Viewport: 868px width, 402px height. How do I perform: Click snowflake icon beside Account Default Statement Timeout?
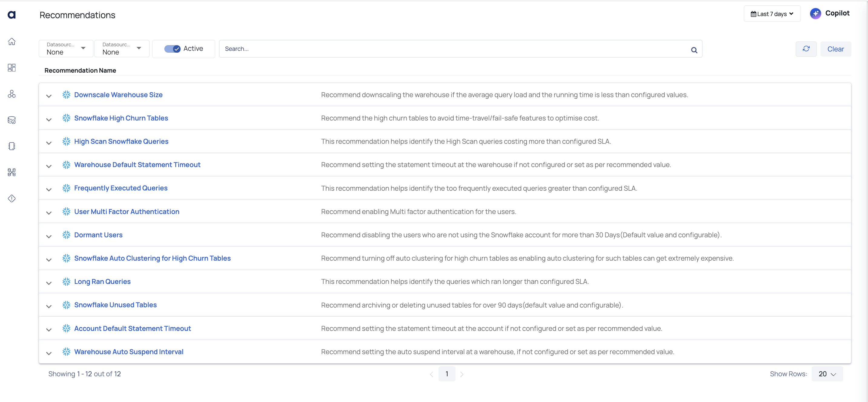click(66, 328)
